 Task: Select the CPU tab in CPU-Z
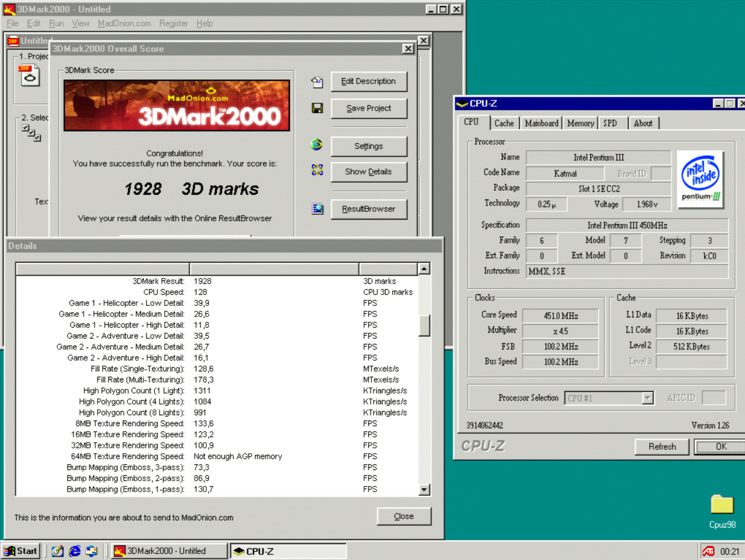pos(472,122)
